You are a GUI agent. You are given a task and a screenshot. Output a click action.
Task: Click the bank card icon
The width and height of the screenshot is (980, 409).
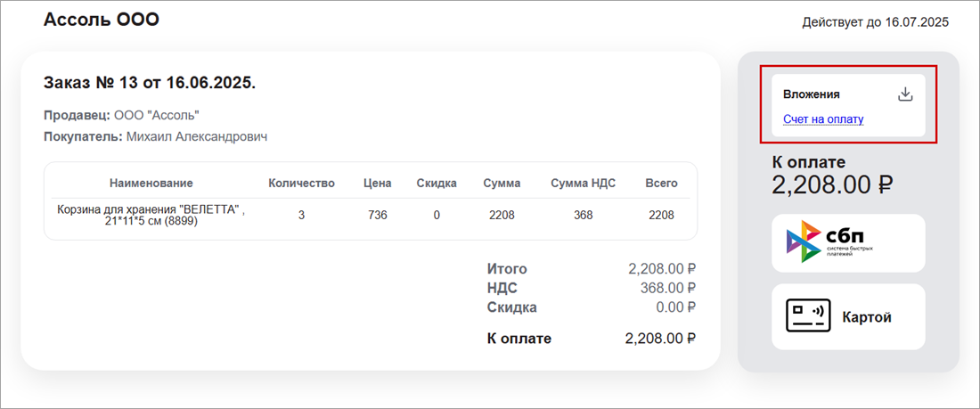807,316
